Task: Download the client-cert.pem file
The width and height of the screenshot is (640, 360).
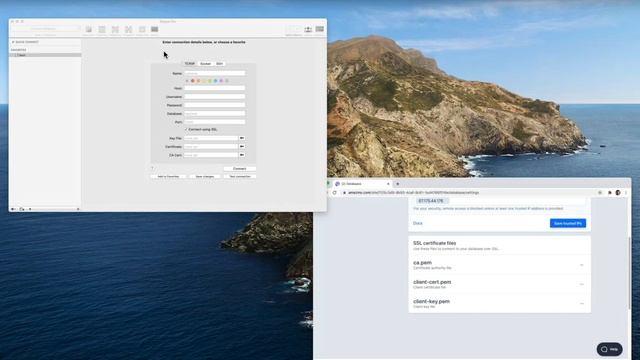Action: [x=582, y=284]
